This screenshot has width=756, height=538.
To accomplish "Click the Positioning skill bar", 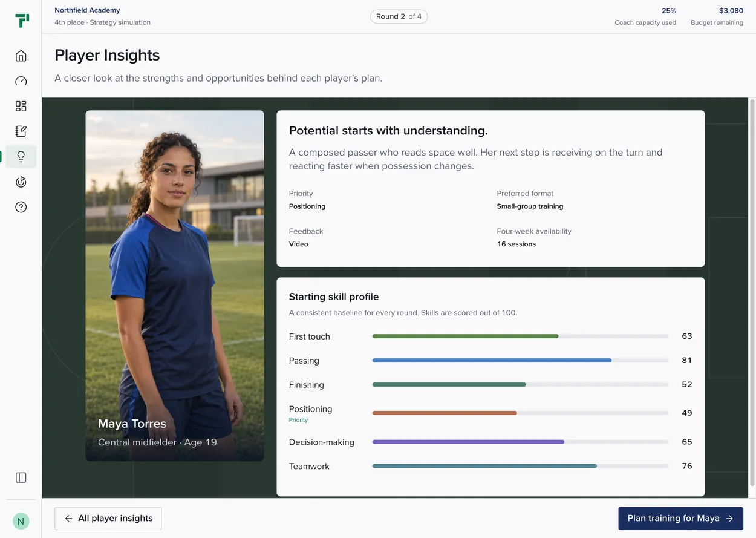I will click(x=520, y=413).
